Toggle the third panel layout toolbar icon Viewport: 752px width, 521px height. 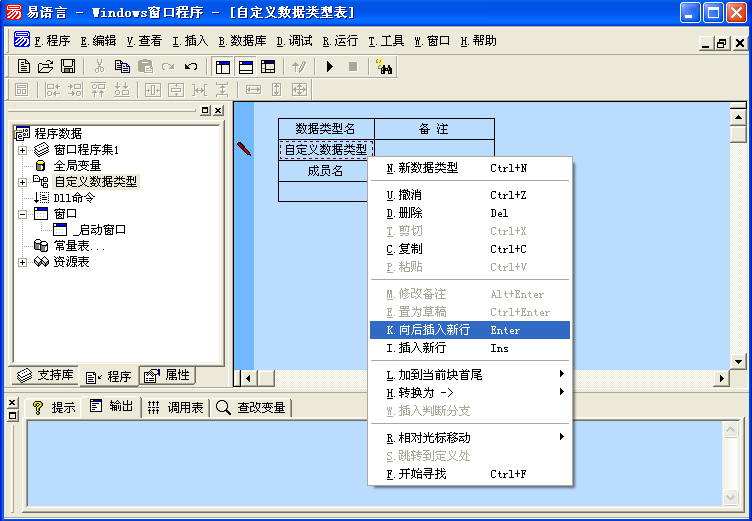268,67
